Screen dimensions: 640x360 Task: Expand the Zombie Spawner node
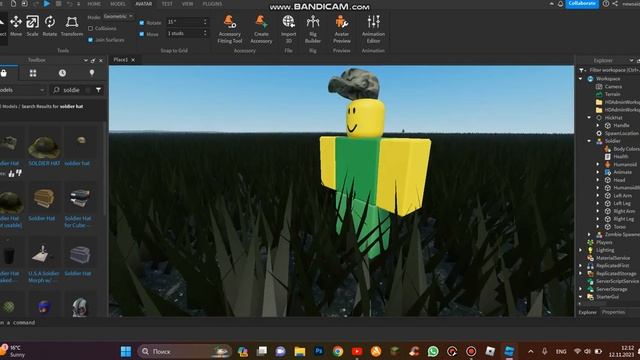(589, 235)
